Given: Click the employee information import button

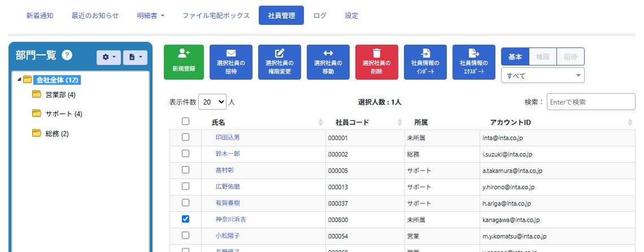Looking at the screenshot, I should [425, 62].
